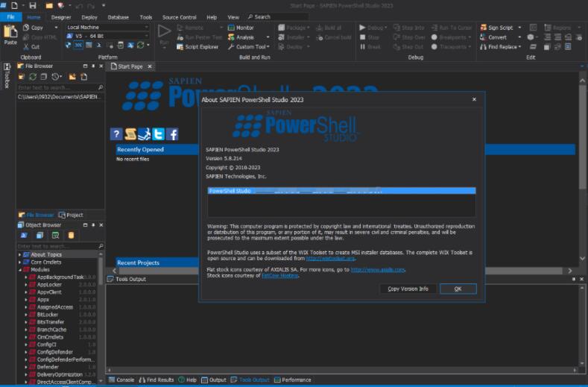Click the large Run play icon

click(x=164, y=31)
